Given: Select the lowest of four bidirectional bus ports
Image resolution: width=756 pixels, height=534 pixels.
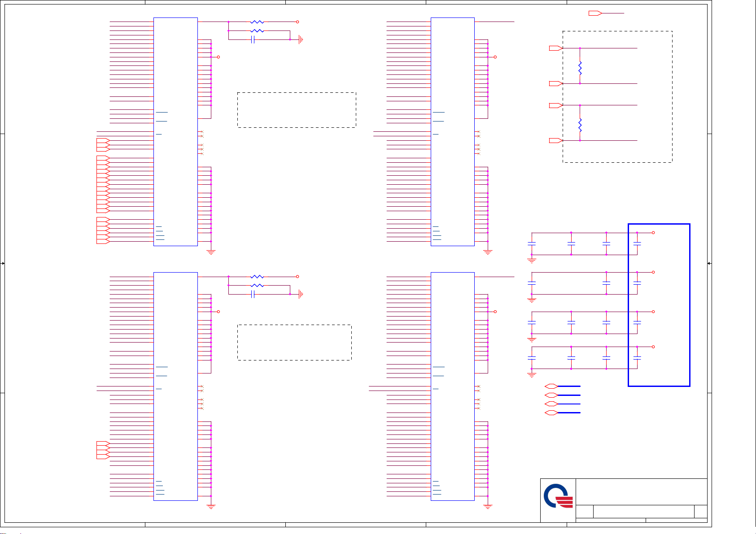Looking at the screenshot, I should click(x=551, y=412).
